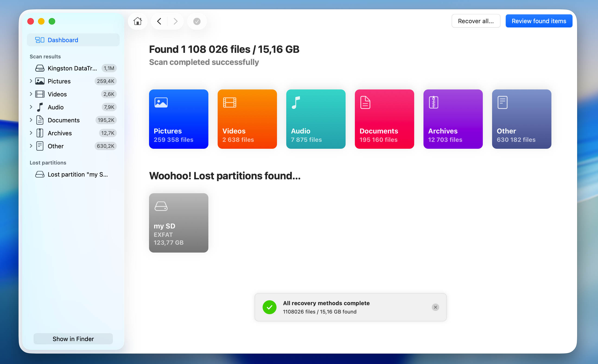Click the 1108026 files / 15,16 GB found text
Screen dimensions: 598x364
pyautogui.click(x=320, y=312)
